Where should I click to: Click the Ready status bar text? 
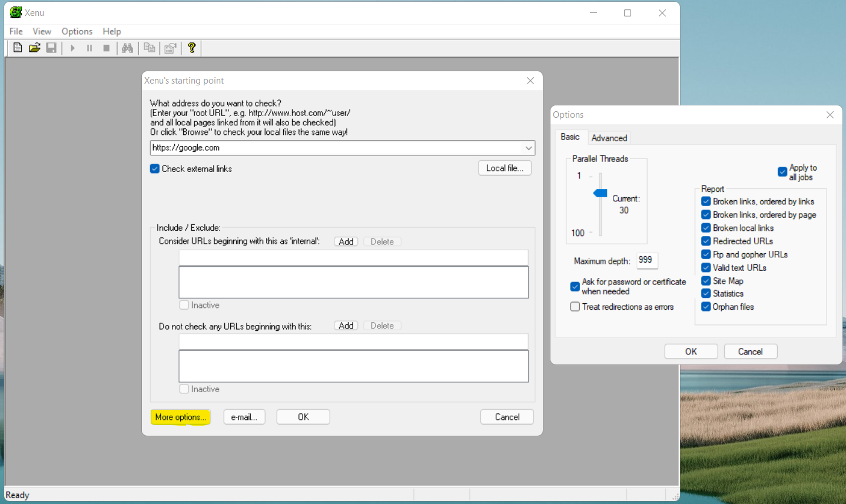18,495
